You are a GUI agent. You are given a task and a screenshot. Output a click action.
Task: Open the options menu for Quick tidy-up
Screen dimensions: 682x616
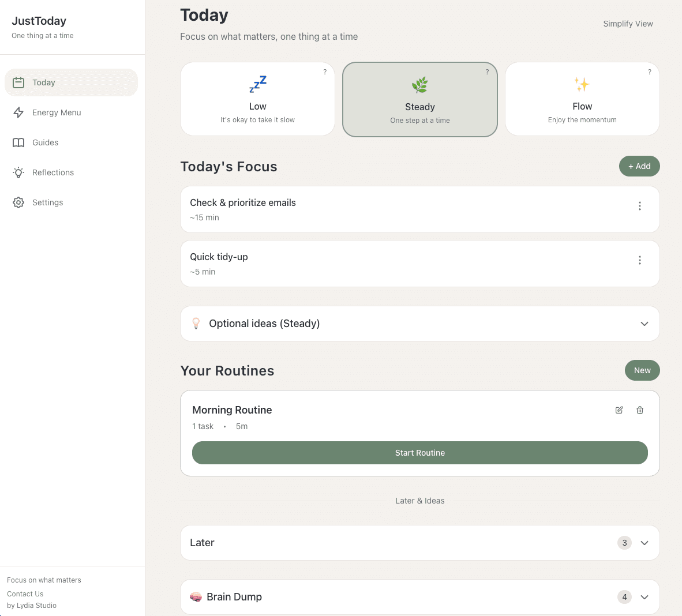coord(639,260)
